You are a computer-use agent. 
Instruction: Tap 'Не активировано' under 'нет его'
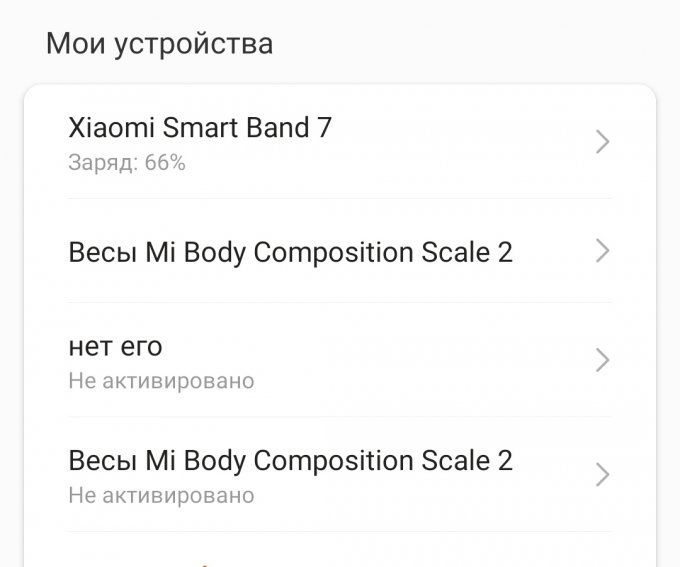(x=161, y=381)
